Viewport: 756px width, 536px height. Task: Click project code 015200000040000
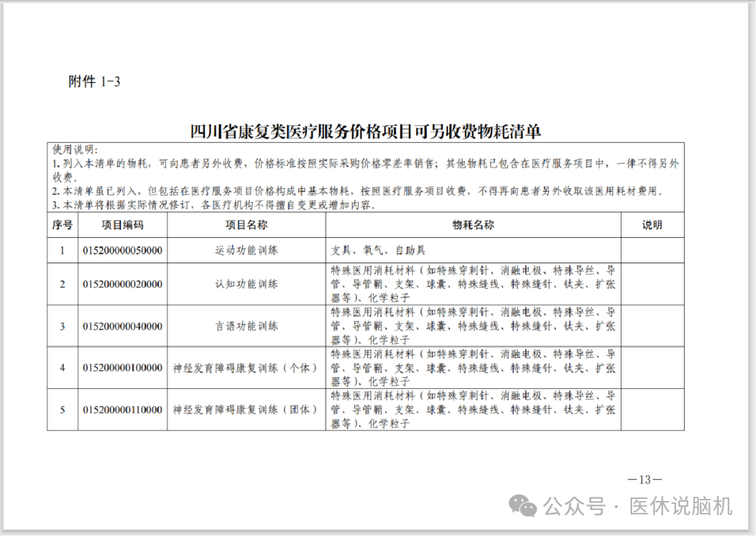[x=122, y=326]
